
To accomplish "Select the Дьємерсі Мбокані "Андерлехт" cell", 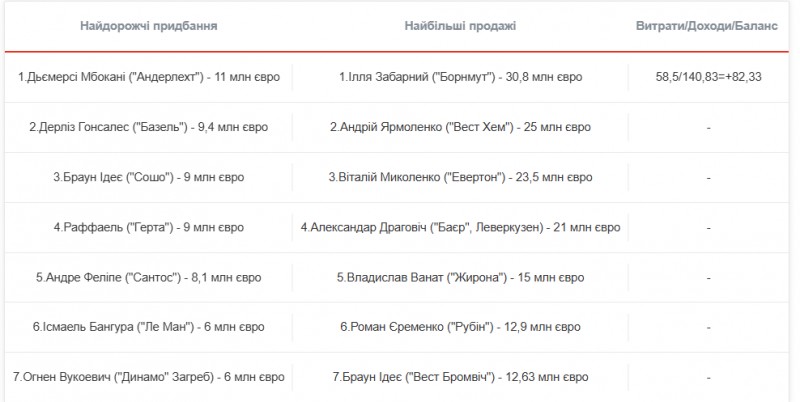I will click(x=149, y=77).
